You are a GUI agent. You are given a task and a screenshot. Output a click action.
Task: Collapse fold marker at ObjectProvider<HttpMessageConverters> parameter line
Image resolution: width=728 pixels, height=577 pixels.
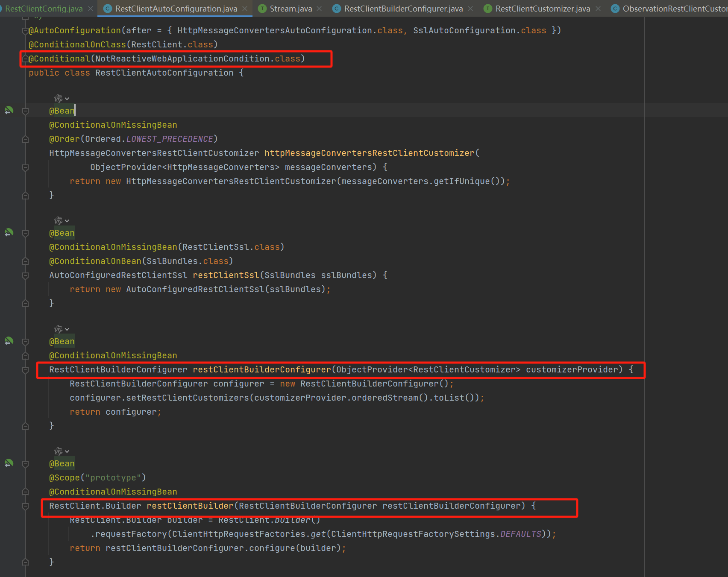(25, 167)
